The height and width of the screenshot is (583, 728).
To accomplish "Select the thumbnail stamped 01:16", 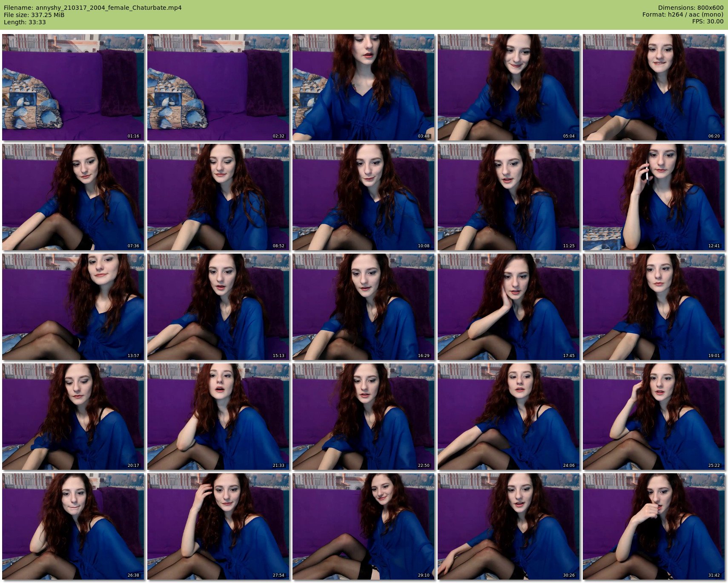I will tap(73, 87).
